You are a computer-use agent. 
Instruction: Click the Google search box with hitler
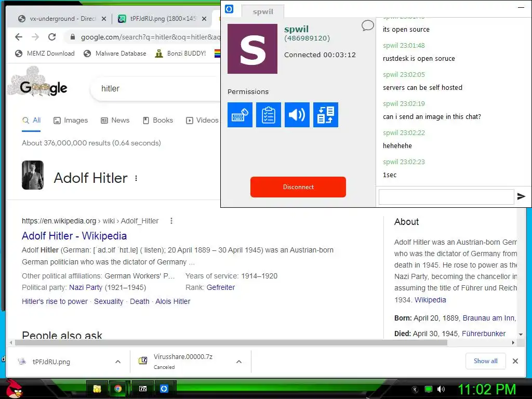click(x=156, y=88)
